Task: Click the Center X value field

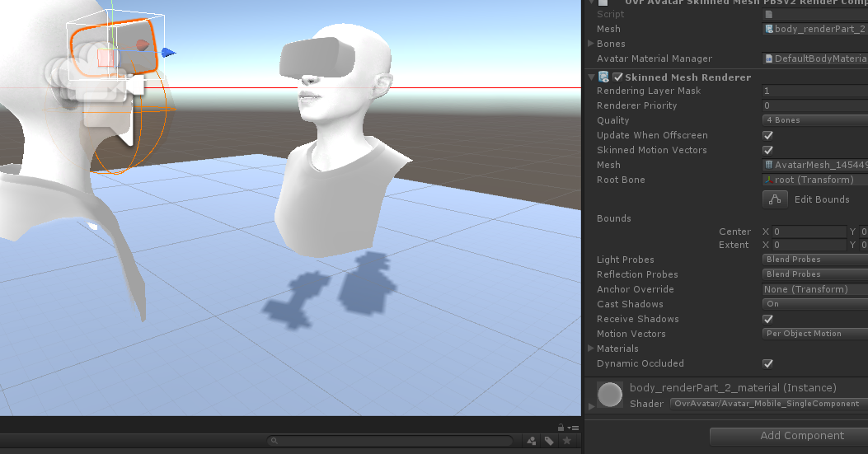Action: pyautogui.click(x=809, y=232)
